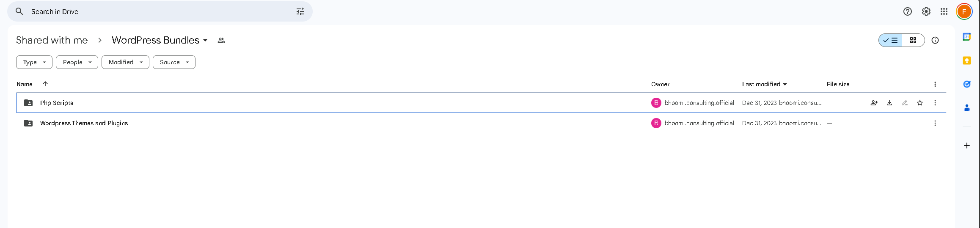Open more actions for Wordpress Themes and Plugins
Image resolution: width=980 pixels, height=228 pixels.
(935, 123)
